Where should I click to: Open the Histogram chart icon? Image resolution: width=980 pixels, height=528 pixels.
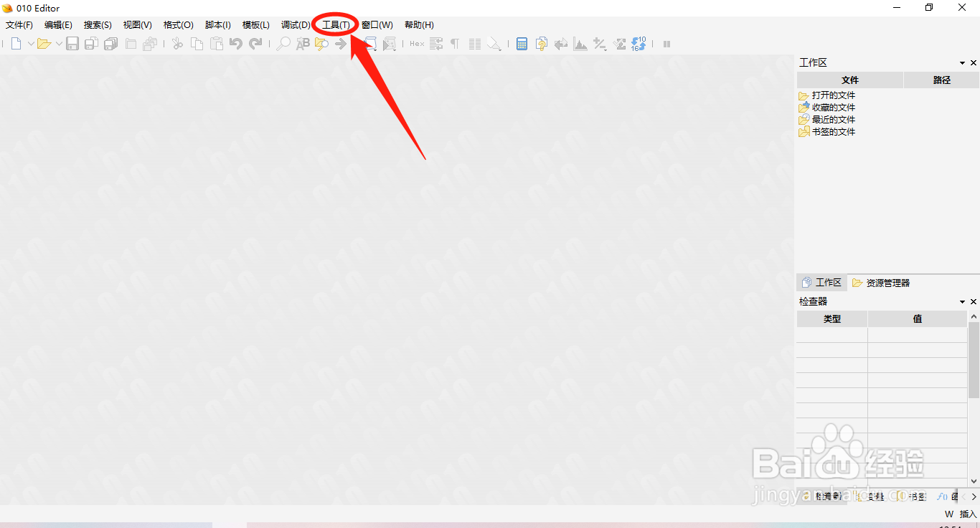coord(580,44)
